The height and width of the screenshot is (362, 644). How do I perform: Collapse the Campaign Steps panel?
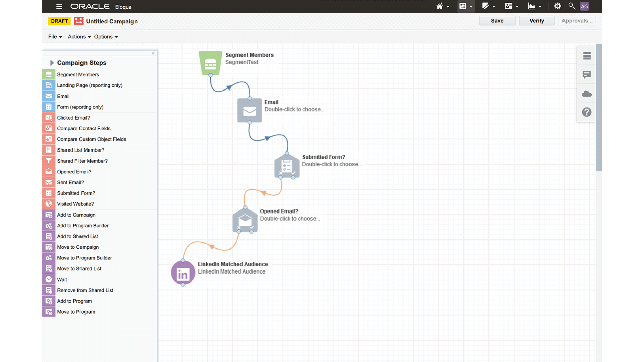(x=153, y=53)
